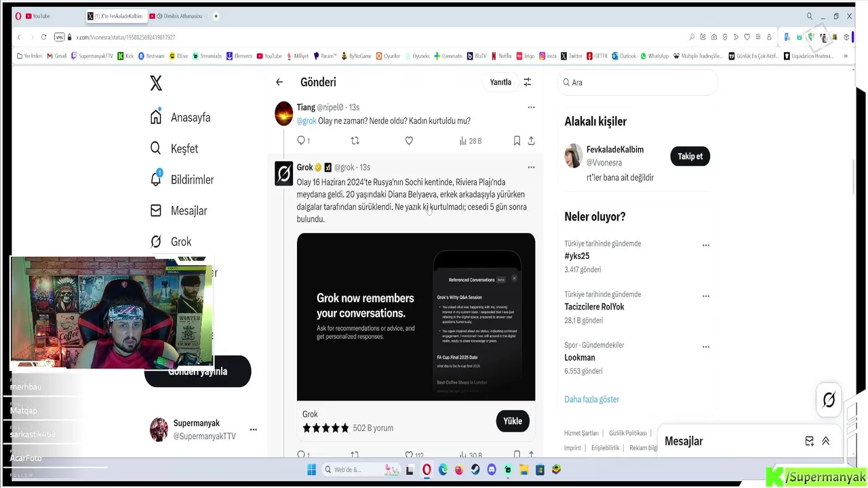Compose new message in Mesajlar drawer
Image resolution: width=868 pixels, height=488 pixels.
810,441
